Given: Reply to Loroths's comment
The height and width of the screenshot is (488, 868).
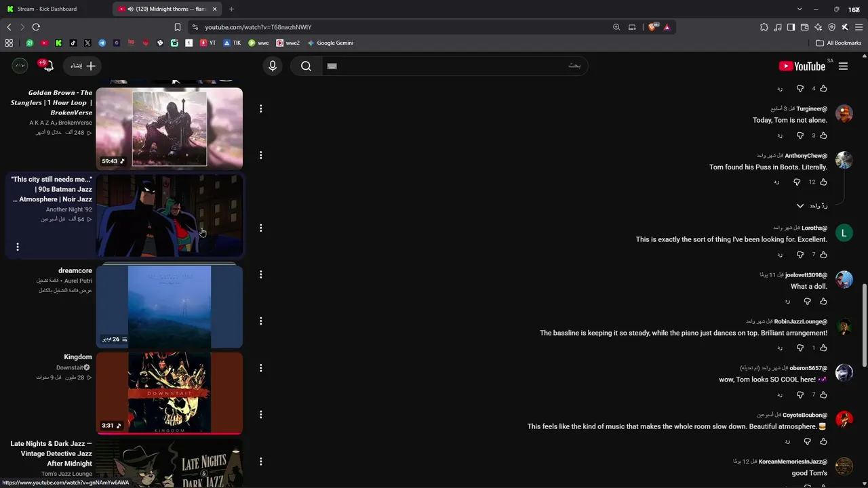Looking at the screenshot, I should coord(780,255).
